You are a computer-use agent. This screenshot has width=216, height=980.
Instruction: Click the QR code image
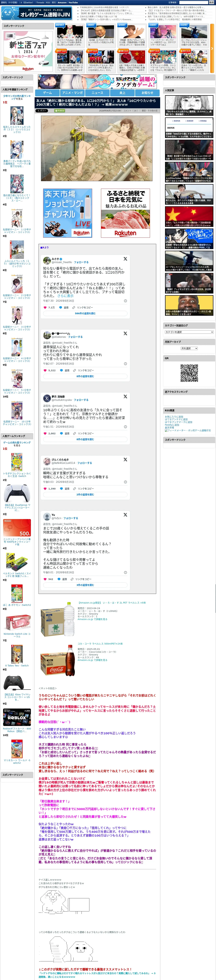pos(189,373)
